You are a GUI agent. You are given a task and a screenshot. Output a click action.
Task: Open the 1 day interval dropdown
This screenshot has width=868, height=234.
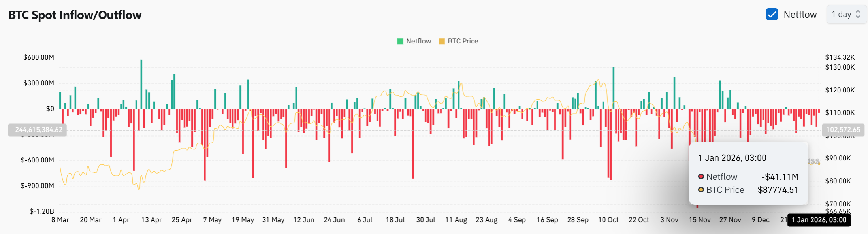tap(846, 15)
